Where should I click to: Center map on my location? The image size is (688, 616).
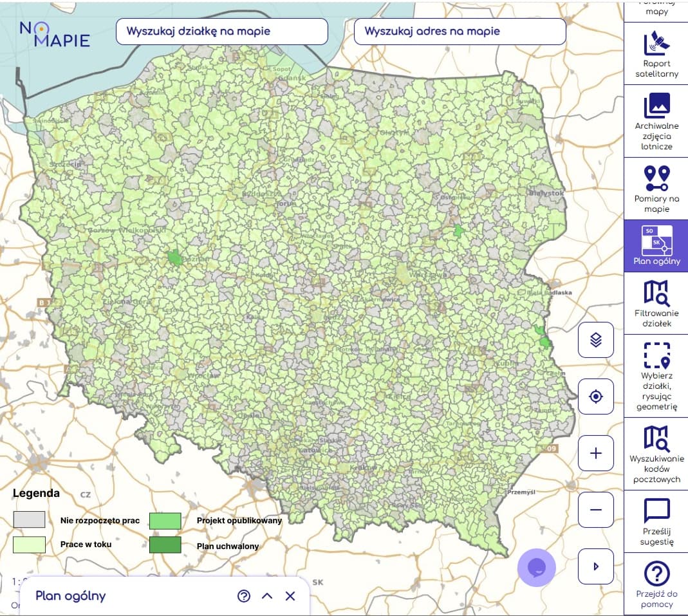point(595,397)
